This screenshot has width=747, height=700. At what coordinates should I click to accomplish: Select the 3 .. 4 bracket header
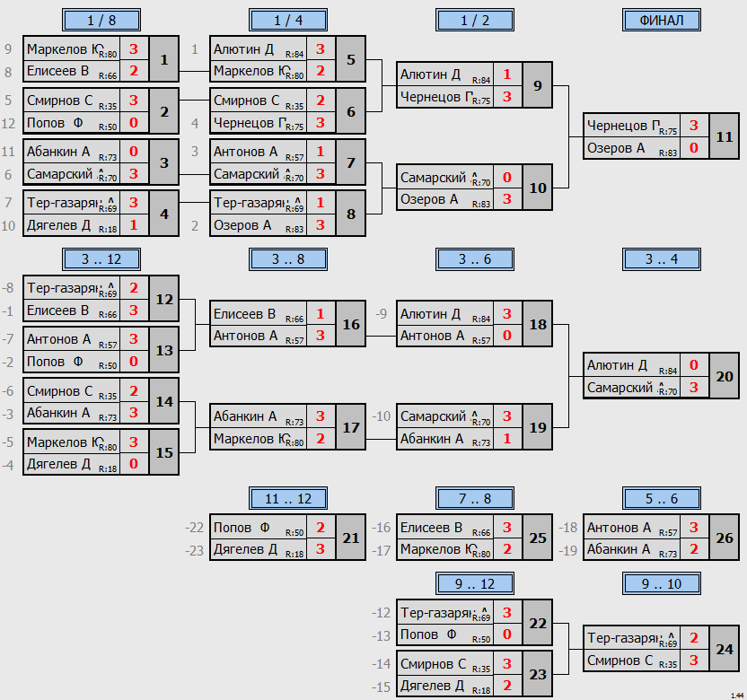coord(661,259)
